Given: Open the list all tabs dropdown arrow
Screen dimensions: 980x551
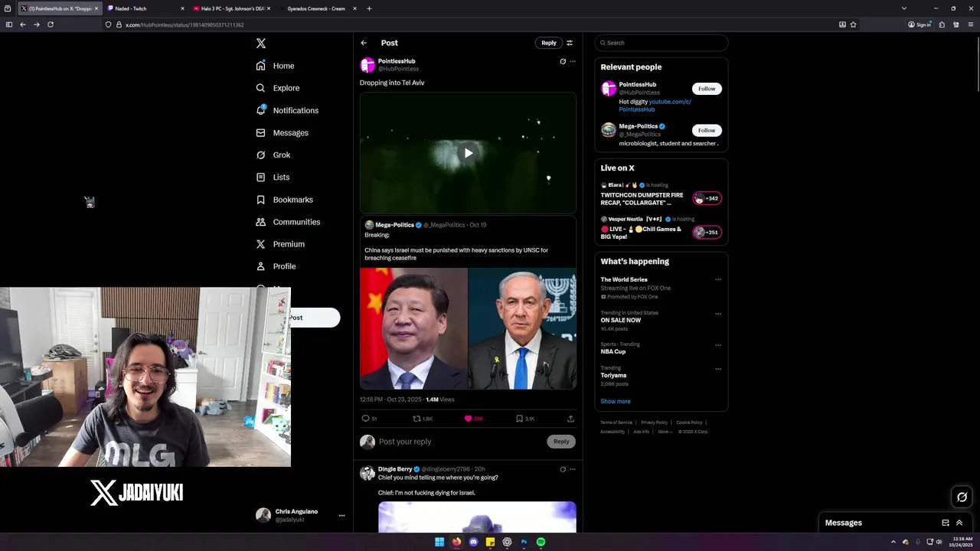Looking at the screenshot, I should 904,8.
